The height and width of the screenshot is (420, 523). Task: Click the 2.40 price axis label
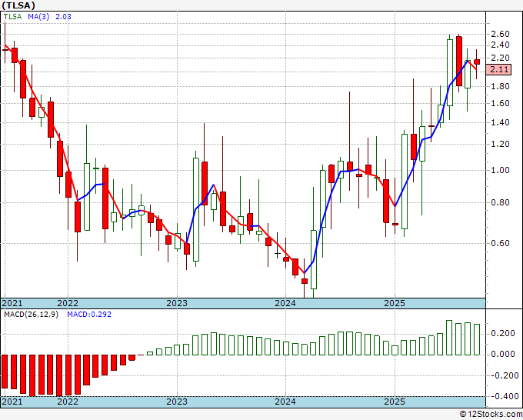click(500, 45)
